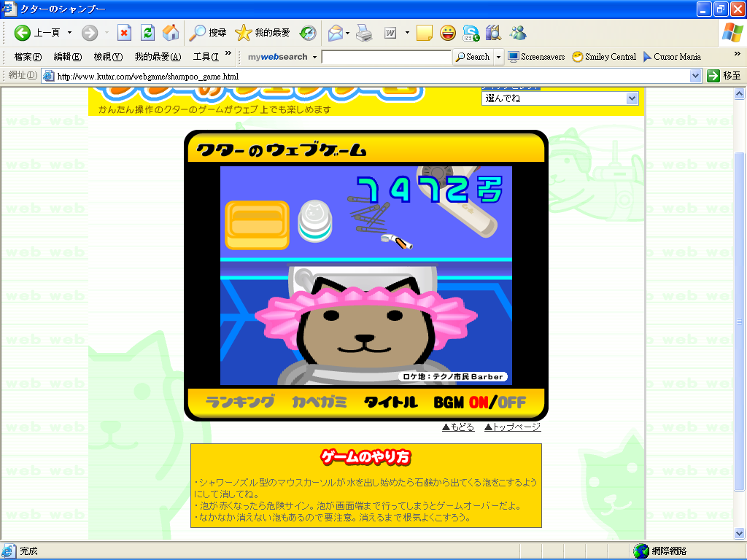Focus the mywebsearch search input field
Screen dimensions: 747x560
point(387,57)
